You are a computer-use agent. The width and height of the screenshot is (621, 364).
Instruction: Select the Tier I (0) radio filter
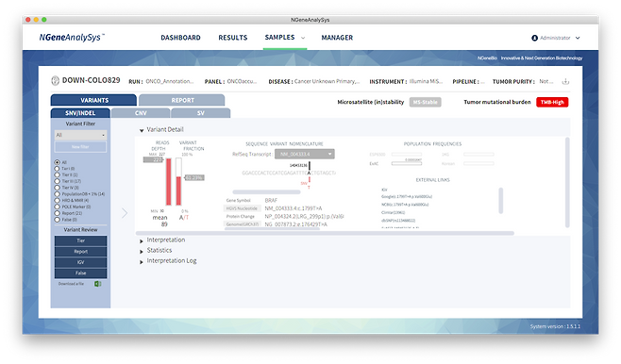(57, 169)
